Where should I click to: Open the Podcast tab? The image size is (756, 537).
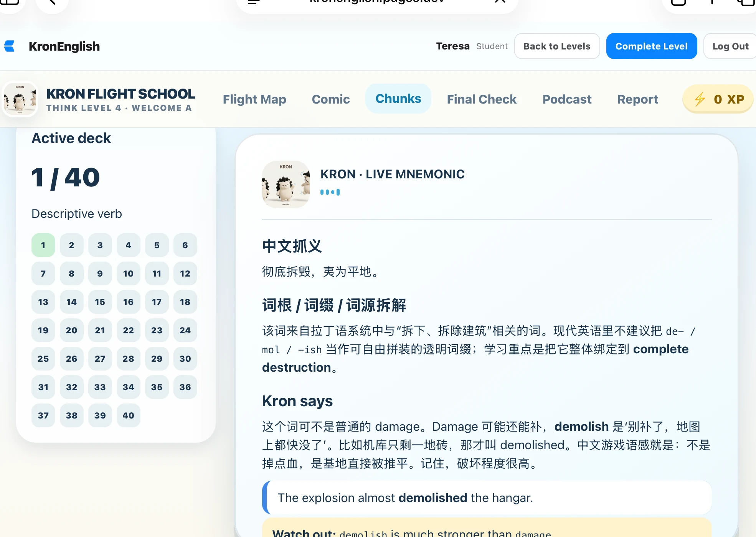click(x=567, y=99)
